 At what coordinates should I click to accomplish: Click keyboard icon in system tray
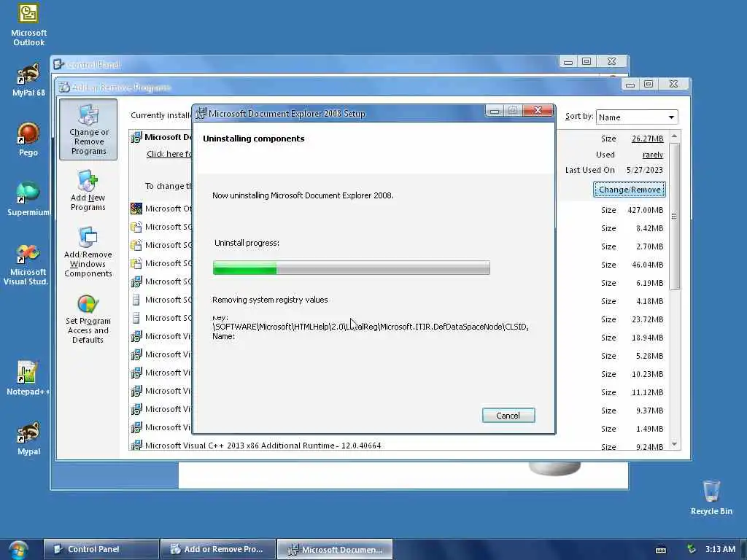(661, 550)
